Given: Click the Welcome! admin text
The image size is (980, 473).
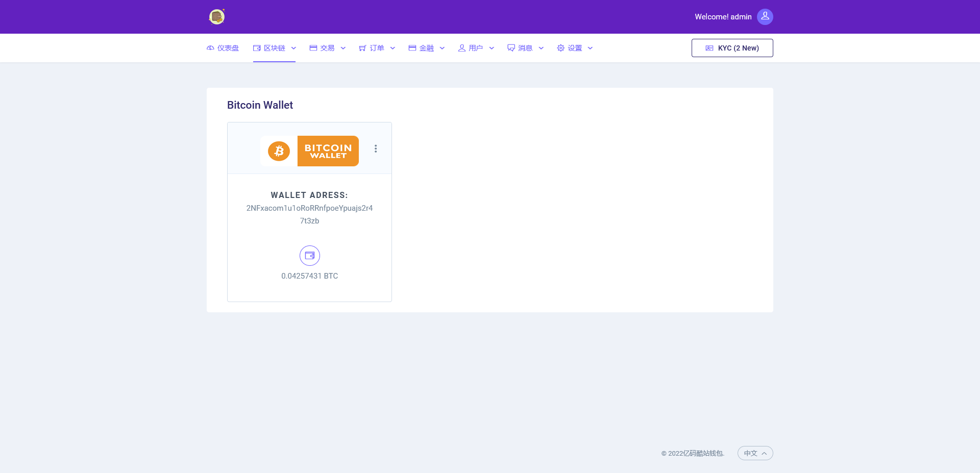Looking at the screenshot, I should 723,17.
